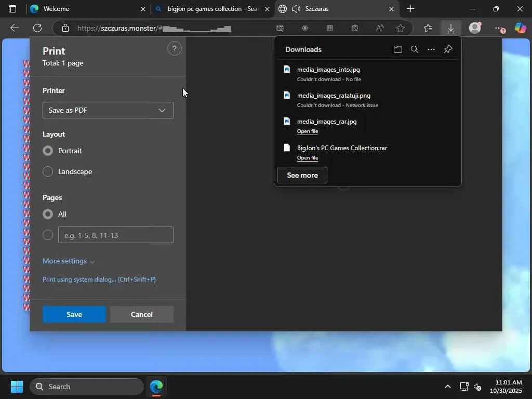Open file link for BigJon's PC Games Collection.rar
This screenshot has width=532, height=399.
[x=308, y=158]
